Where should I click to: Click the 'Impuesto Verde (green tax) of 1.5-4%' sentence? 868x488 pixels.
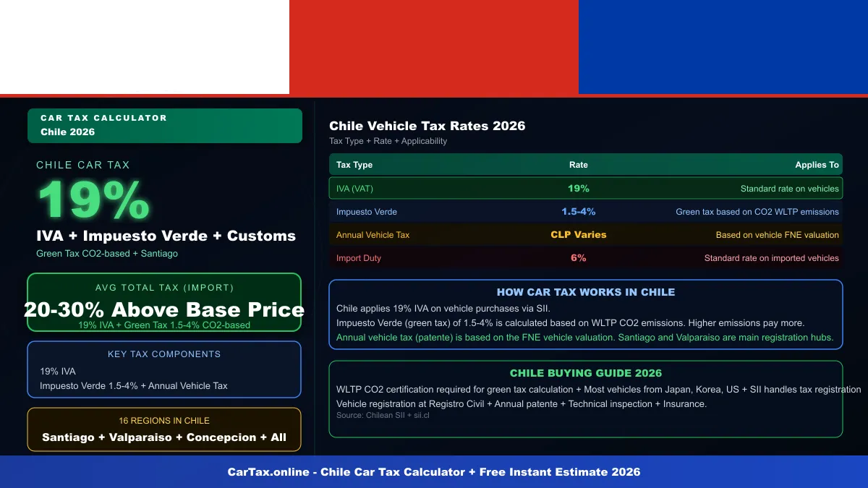pos(571,323)
